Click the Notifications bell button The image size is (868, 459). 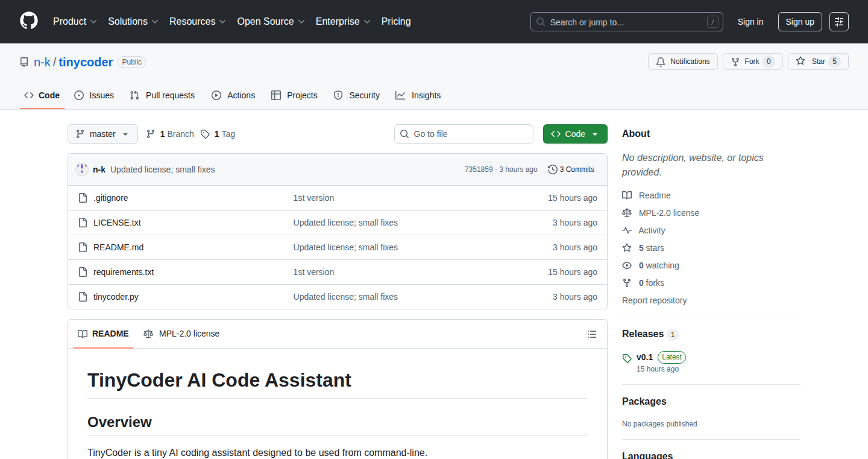pyautogui.click(x=683, y=62)
